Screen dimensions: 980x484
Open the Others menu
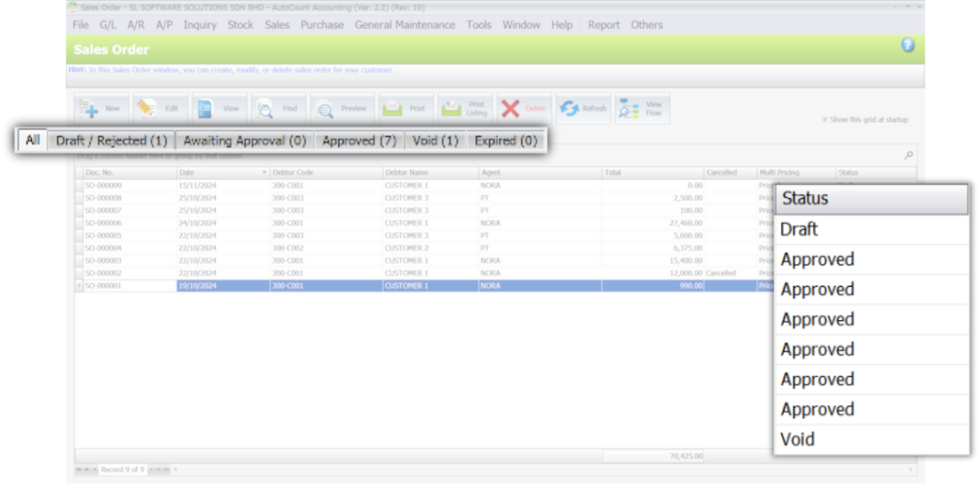click(x=647, y=25)
